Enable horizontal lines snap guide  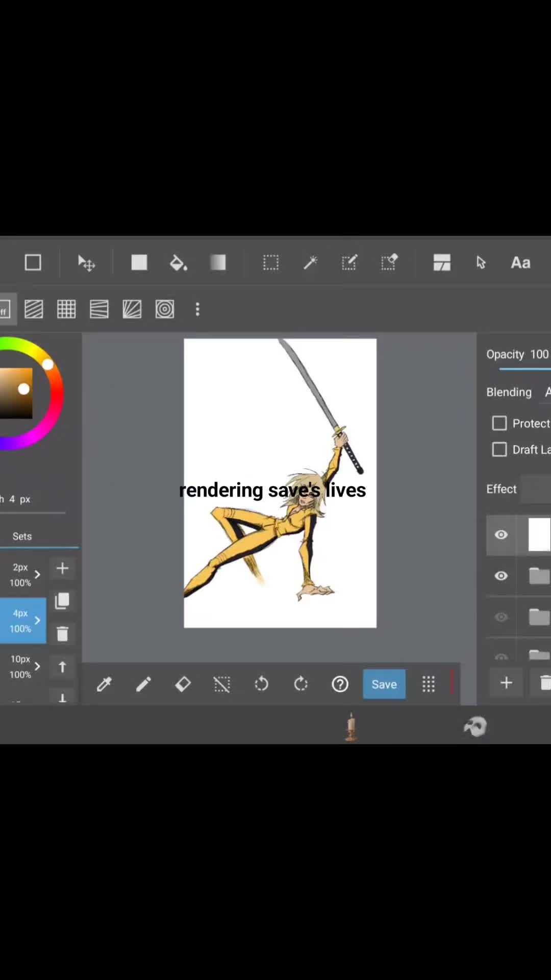99,309
